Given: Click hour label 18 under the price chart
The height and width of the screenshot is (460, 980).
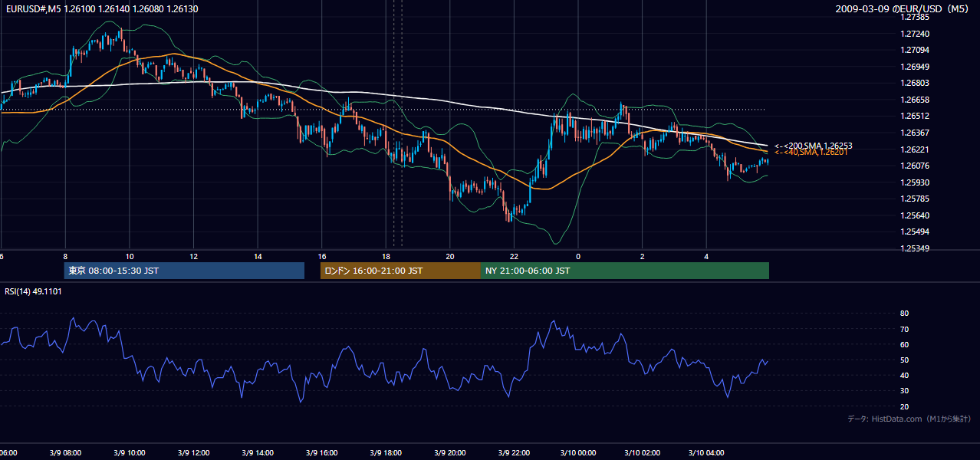Looking at the screenshot, I should (386, 256).
